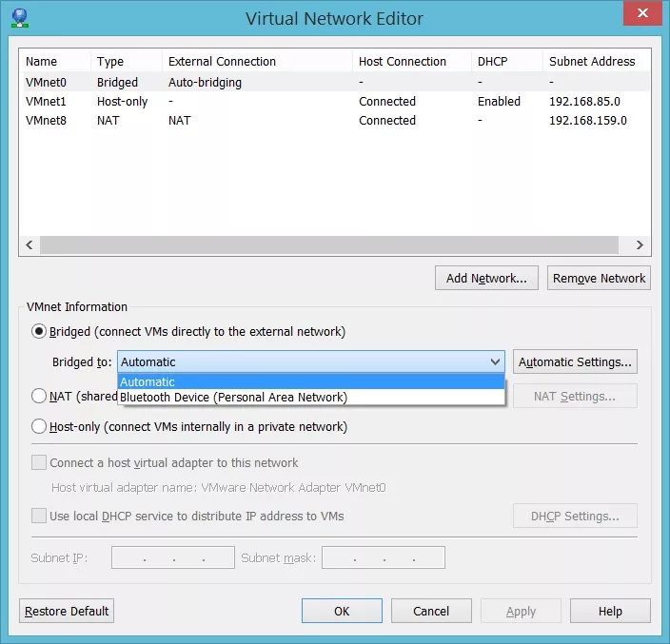Screen dimensions: 670x644
Task: Click the Host Connection column header
Action: [x=412, y=61]
